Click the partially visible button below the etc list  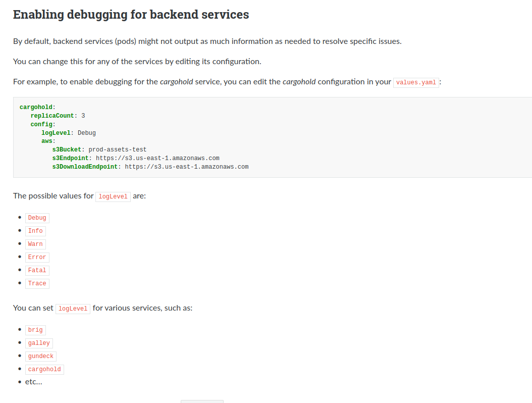(x=201, y=401)
